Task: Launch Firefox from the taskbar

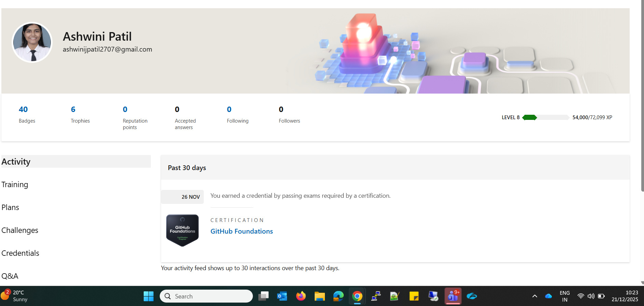Action: click(301, 296)
